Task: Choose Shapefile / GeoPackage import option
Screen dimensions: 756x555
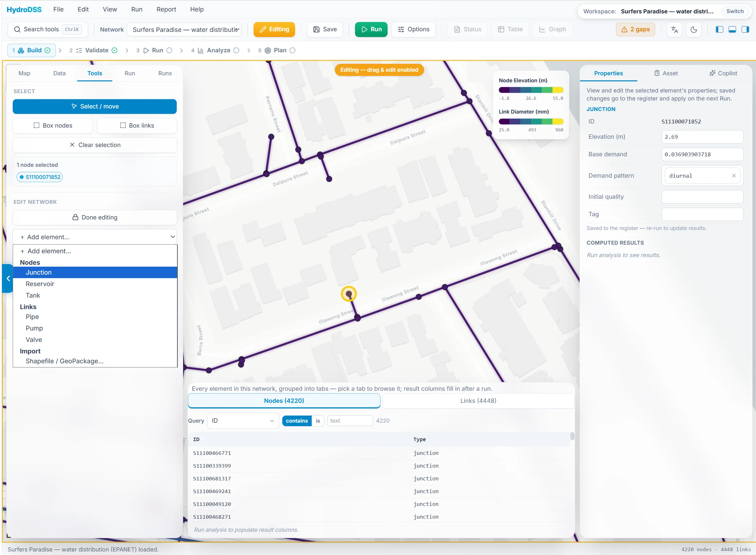Action: [95, 361]
